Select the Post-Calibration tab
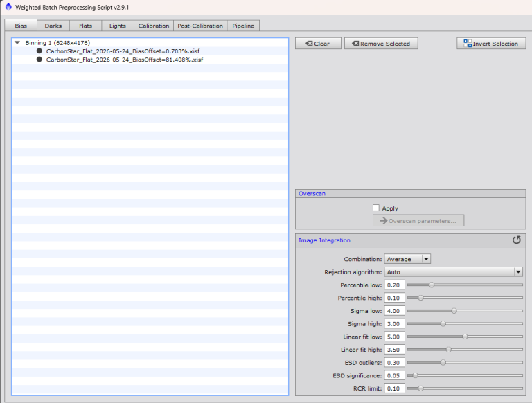The height and width of the screenshot is (403, 532). click(x=200, y=26)
